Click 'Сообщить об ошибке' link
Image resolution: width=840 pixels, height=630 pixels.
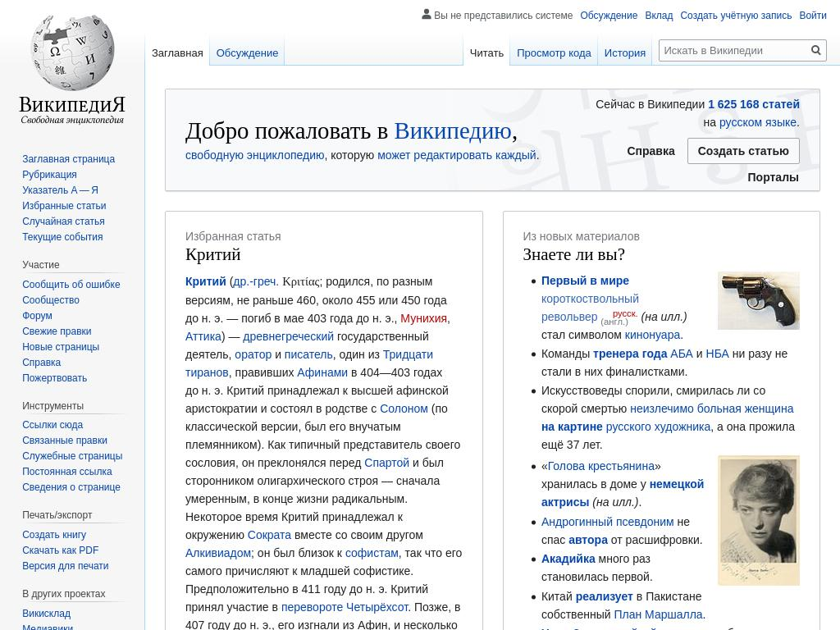pyautogui.click(x=71, y=285)
